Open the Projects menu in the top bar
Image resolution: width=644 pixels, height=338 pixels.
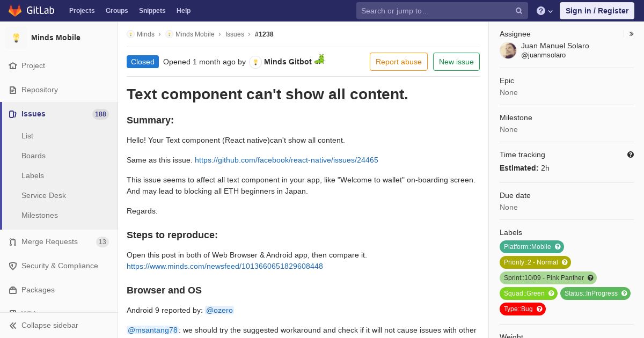[82, 11]
